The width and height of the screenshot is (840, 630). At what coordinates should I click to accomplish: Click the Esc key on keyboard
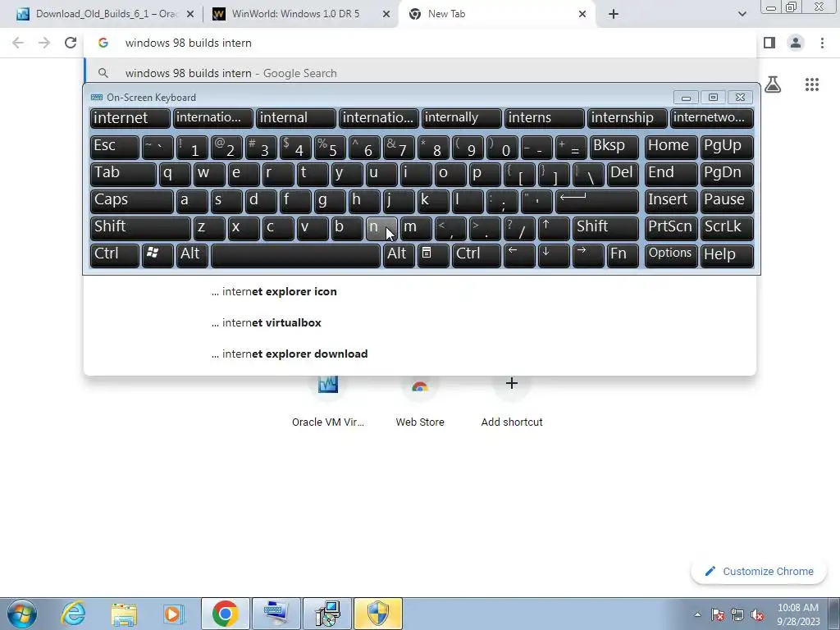click(115, 147)
